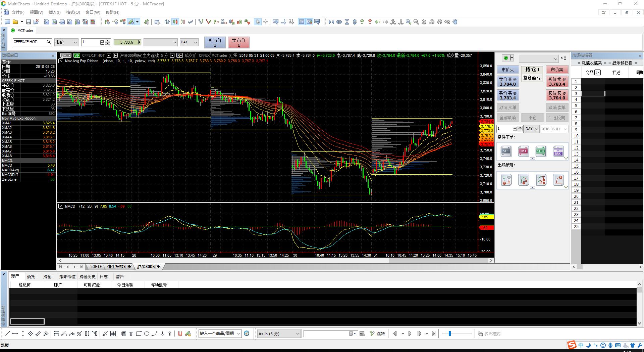This screenshot has height=352, width=644.
Task: Adjust the playback speed slider
Action: pyautogui.click(x=450, y=334)
